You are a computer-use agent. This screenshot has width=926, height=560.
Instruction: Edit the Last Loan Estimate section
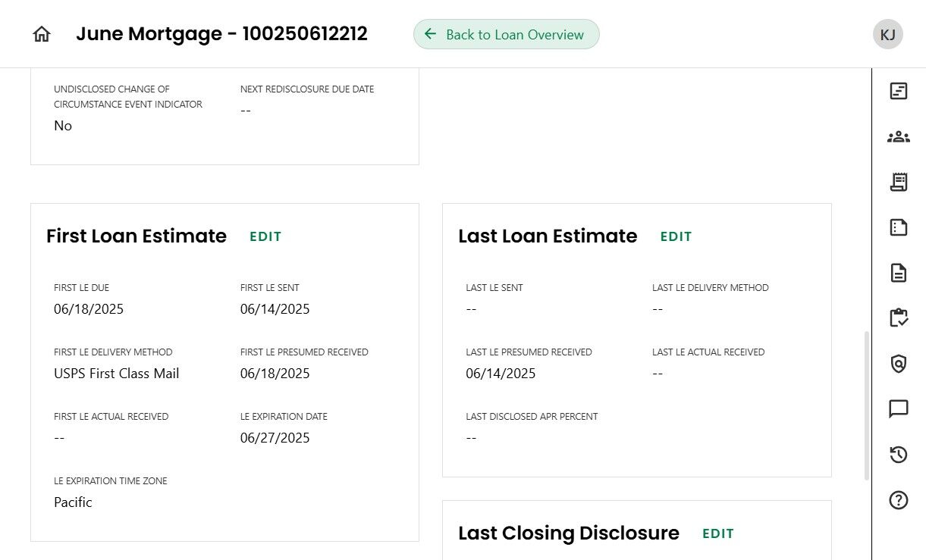click(x=676, y=236)
